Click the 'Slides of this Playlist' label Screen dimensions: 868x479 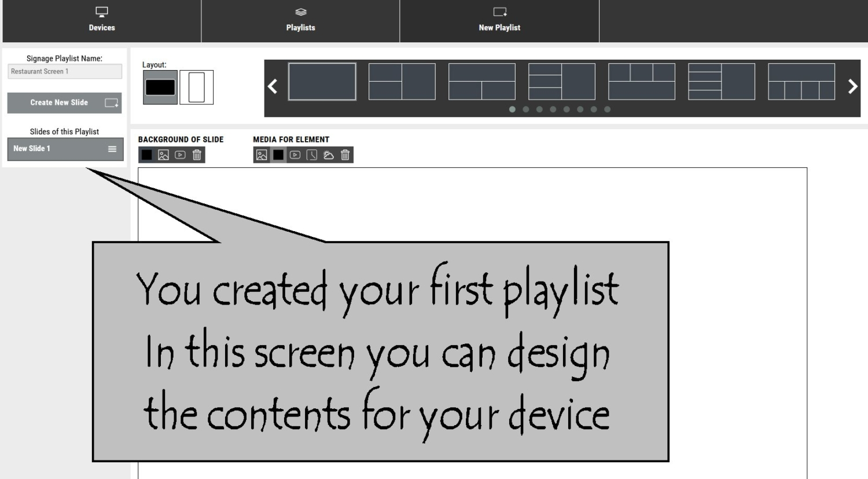(64, 131)
